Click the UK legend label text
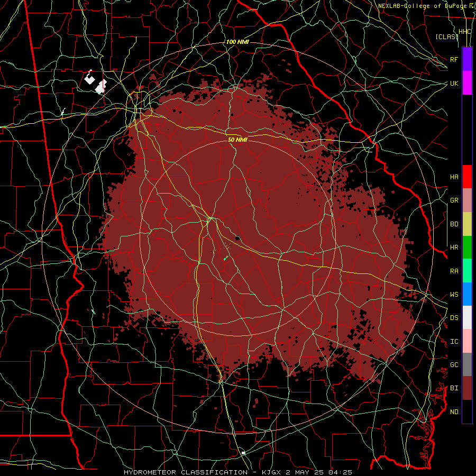The height and width of the screenshot is (476, 476). 454,83
